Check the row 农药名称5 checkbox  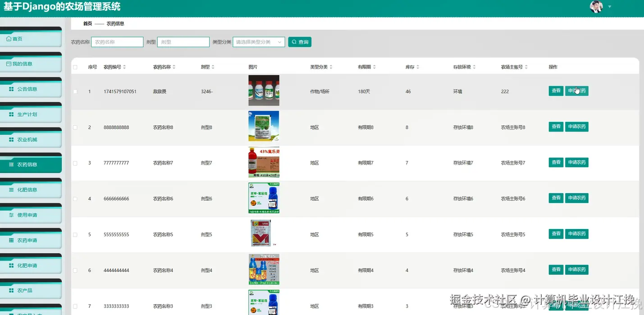pos(75,234)
